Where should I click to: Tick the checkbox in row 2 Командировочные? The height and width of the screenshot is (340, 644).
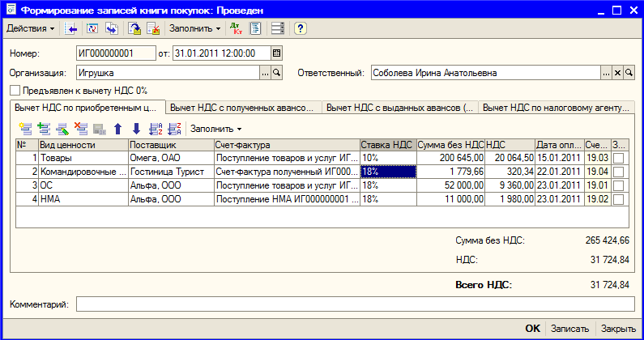[618, 172]
